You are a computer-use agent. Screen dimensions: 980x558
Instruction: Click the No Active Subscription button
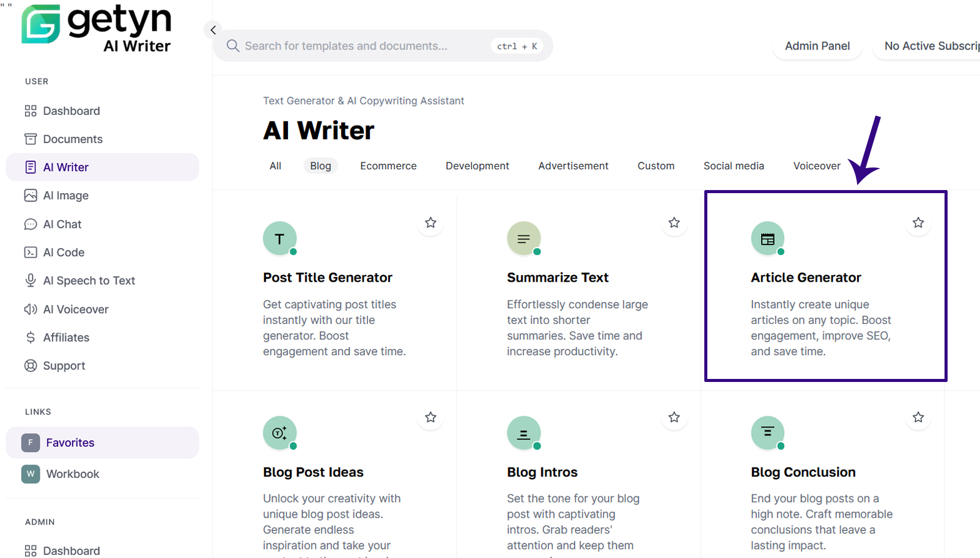(x=926, y=46)
